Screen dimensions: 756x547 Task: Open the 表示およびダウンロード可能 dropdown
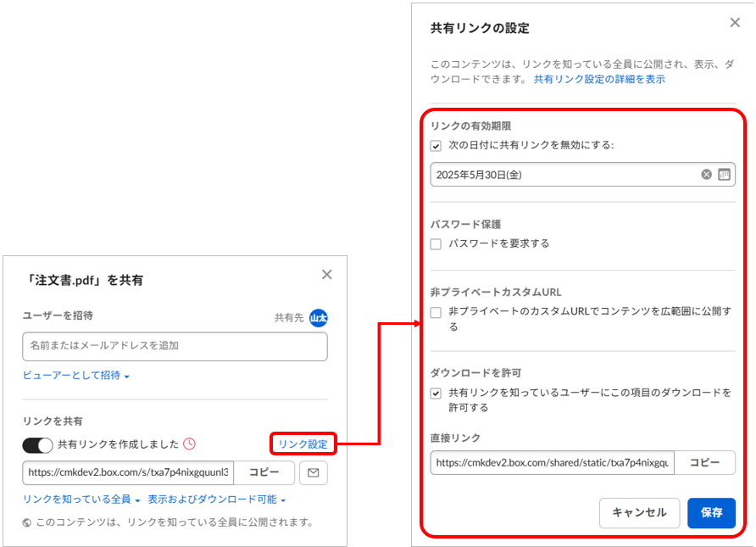click(x=216, y=500)
